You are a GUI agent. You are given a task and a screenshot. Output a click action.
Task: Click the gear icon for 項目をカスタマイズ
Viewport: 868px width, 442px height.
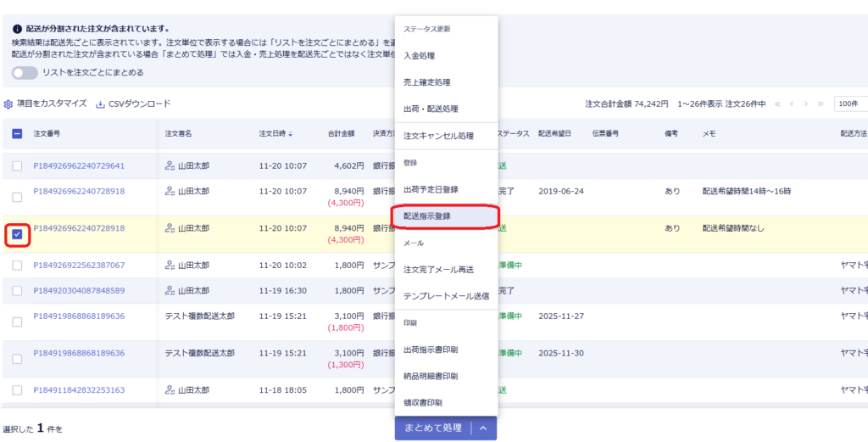click(8, 104)
